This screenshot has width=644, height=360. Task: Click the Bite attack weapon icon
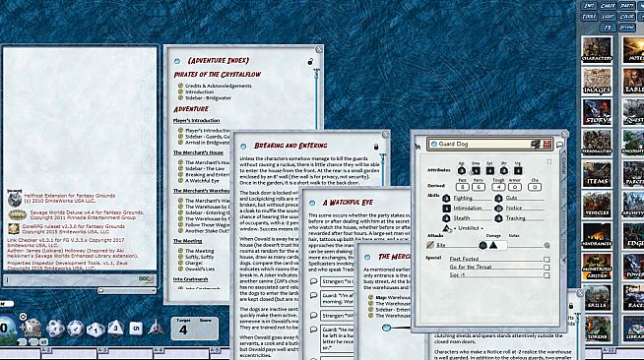coord(430,245)
